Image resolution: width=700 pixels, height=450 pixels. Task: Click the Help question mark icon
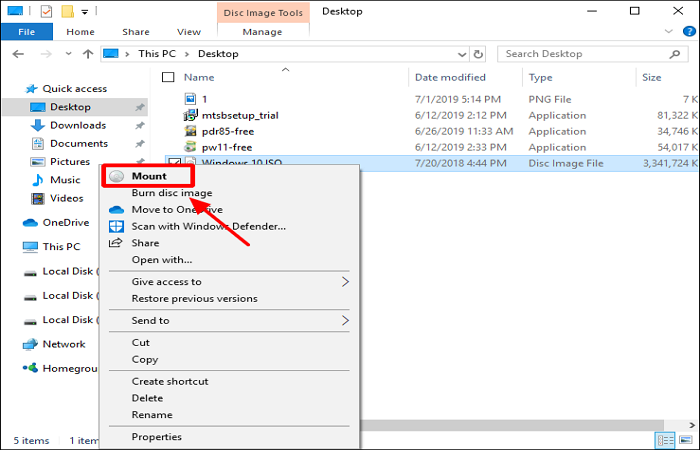click(x=689, y=31)
